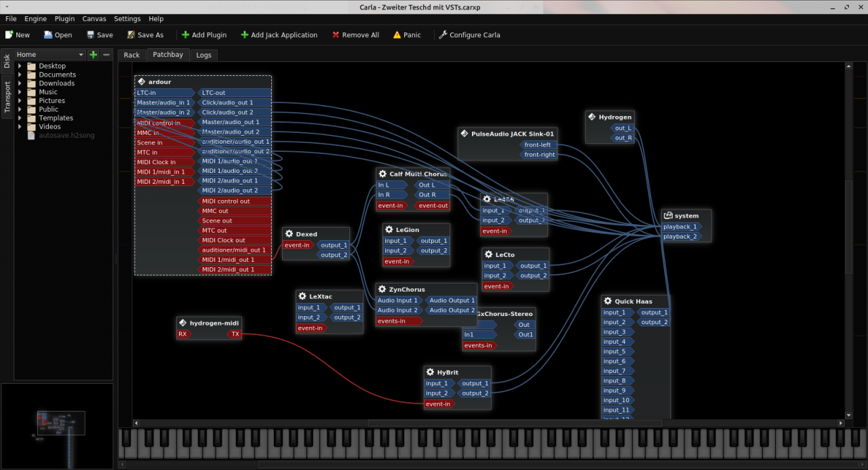Open the Plugin menu
Image resolution: width=868 pixels, height=470 pixels.
point(64,19)
